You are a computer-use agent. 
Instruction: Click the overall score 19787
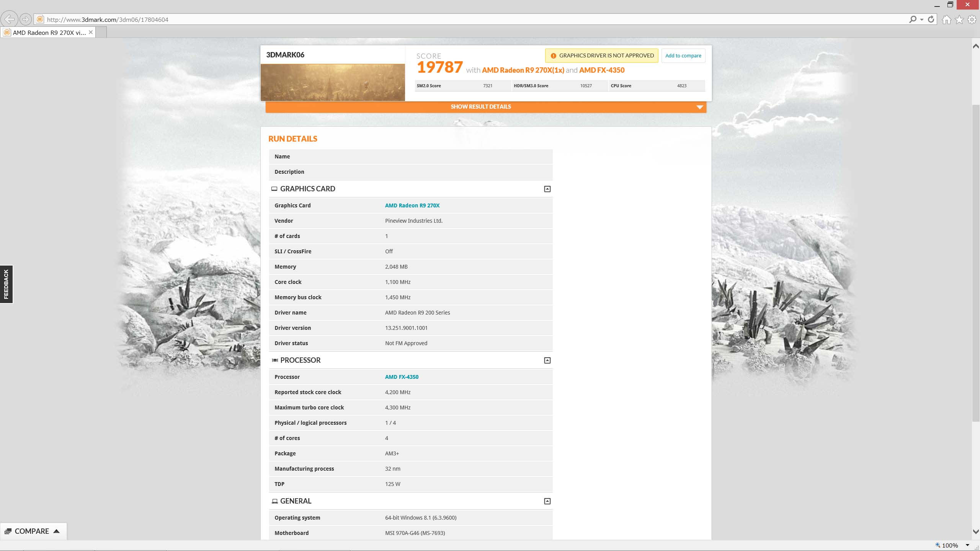[x=440, y=67]
